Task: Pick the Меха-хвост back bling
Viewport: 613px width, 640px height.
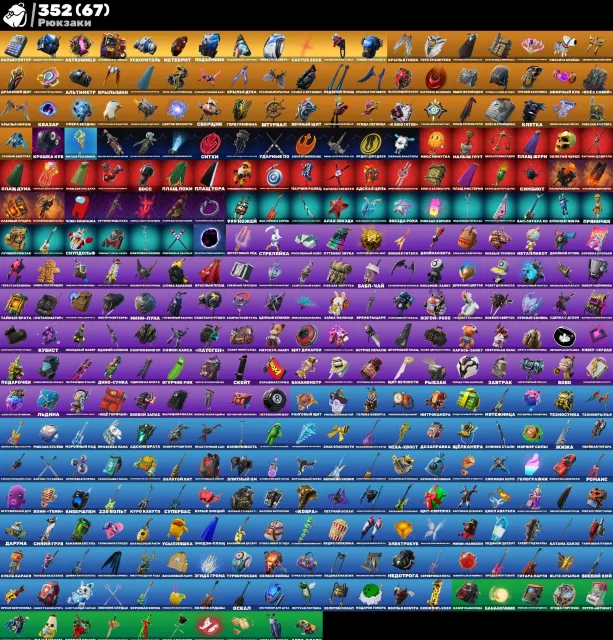Action: pos(403,433)
